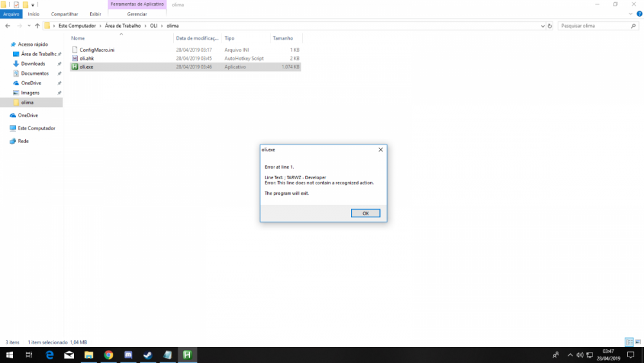Image resolution: width=644 pixels, height=363 pixels.
Task: Click the oli.ahk AutoHotkey file icon
Action: [75, 59]
